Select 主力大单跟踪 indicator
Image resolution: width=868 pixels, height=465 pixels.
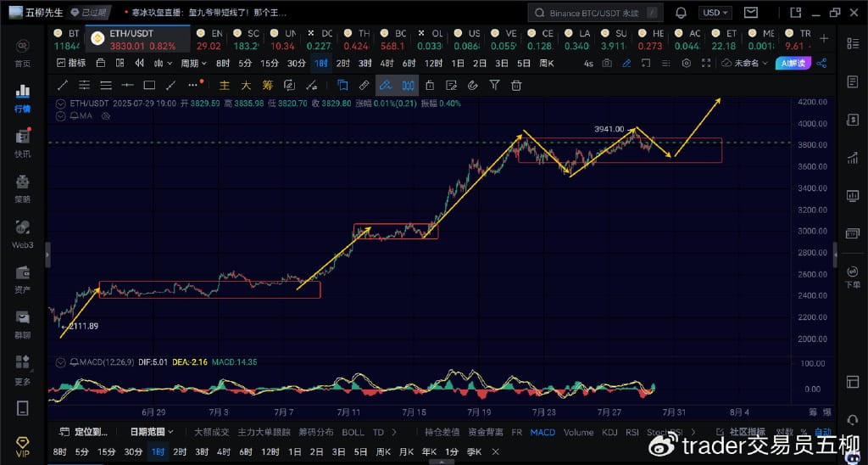tap(264, 432)
